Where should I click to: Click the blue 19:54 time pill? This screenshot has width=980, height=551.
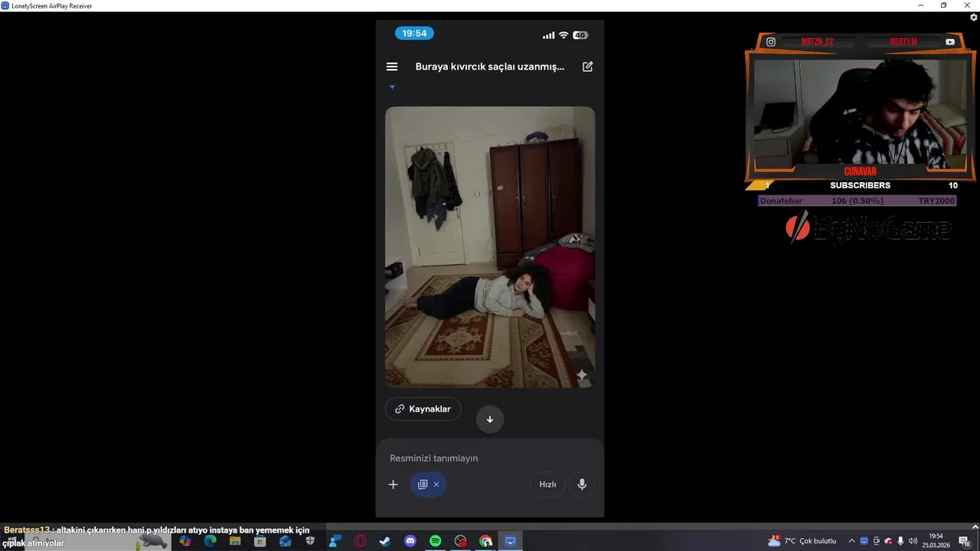(x=414, y=34)
